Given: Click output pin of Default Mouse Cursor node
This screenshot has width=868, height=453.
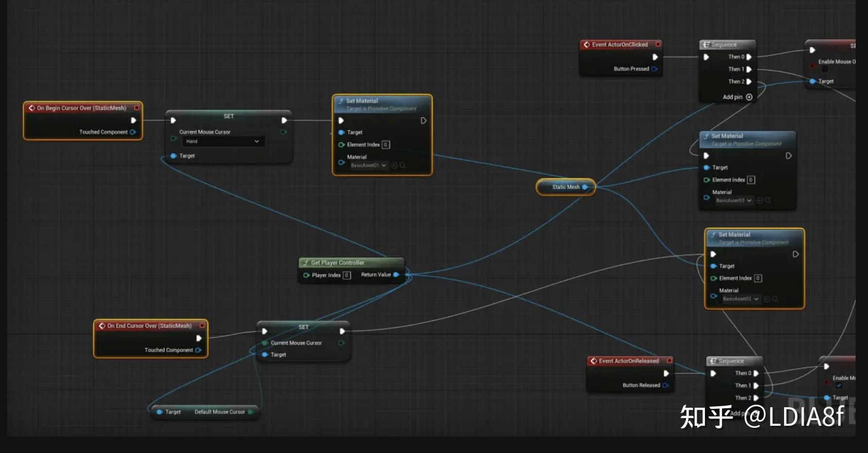Looking at the screenshot, I should coord(251,412).
